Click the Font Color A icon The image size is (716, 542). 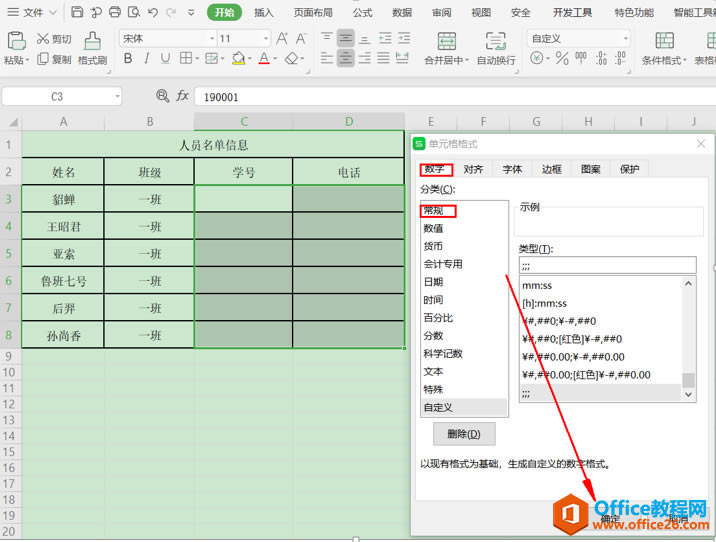[264, 58]
